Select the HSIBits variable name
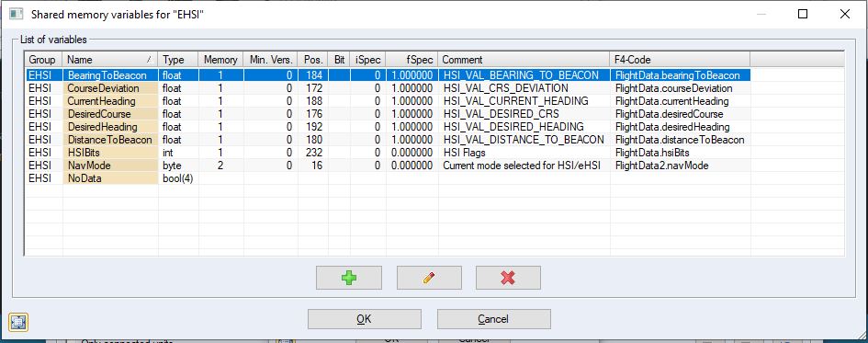The height and width of the screenshot is (343, 868). (x=84, y=153)
